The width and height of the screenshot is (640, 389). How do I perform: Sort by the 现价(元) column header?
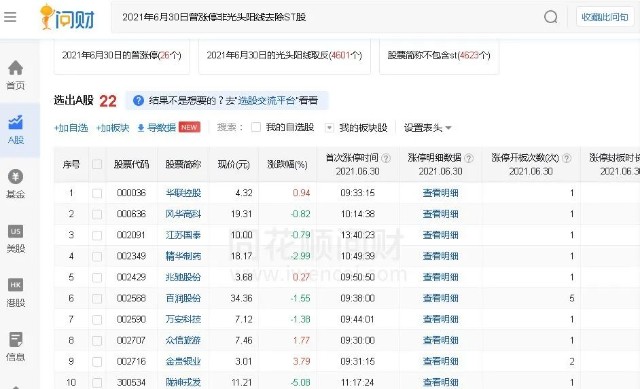point(233,164)
